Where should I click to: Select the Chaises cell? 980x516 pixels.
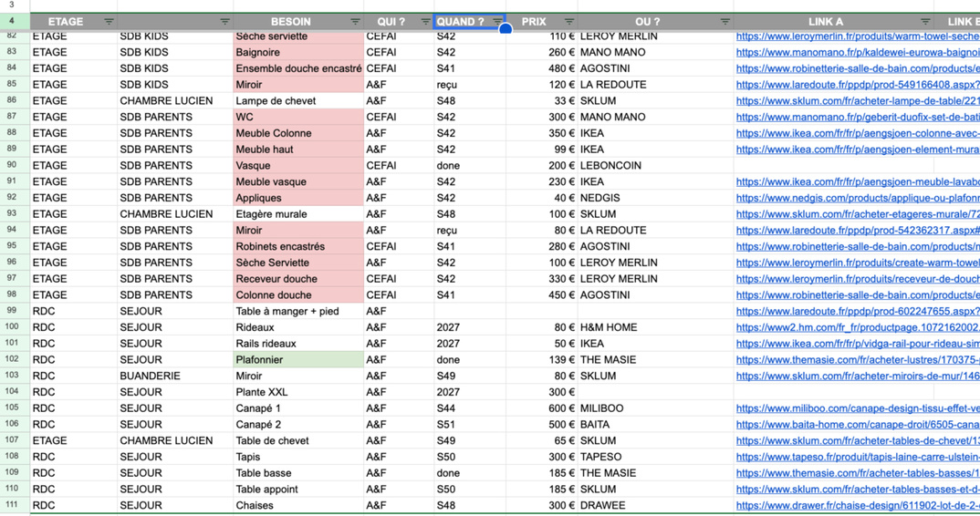pyautogui.click(x=298, y=505)
